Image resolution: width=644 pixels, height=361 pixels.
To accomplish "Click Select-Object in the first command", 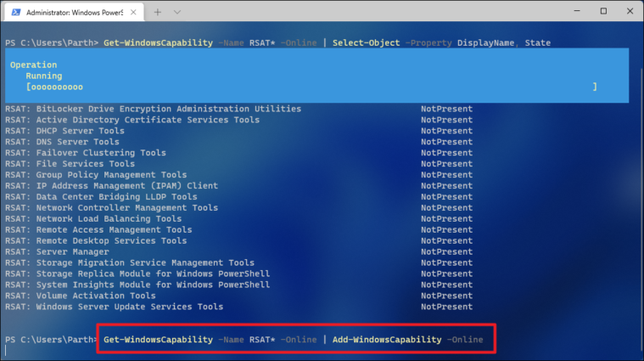I will (366, 42).
